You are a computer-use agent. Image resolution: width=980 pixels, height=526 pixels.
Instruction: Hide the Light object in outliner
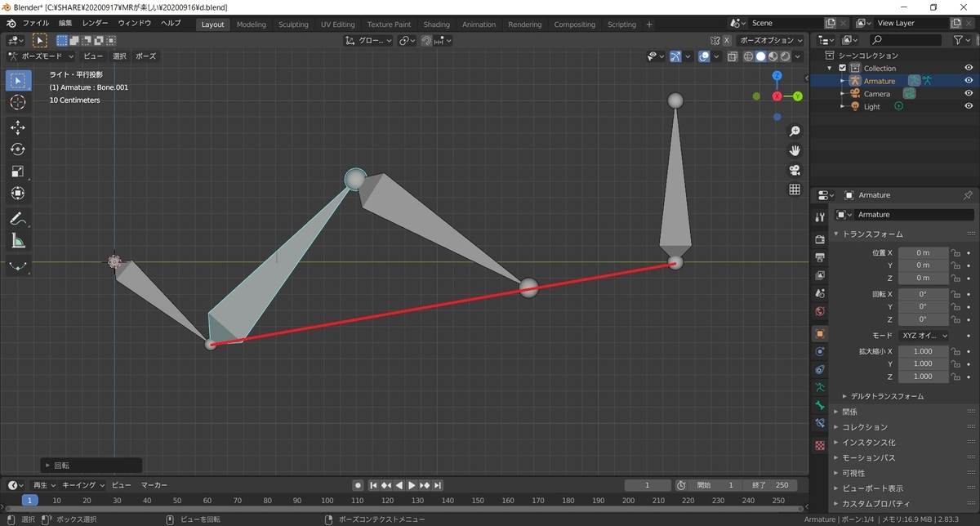(969, 106)
